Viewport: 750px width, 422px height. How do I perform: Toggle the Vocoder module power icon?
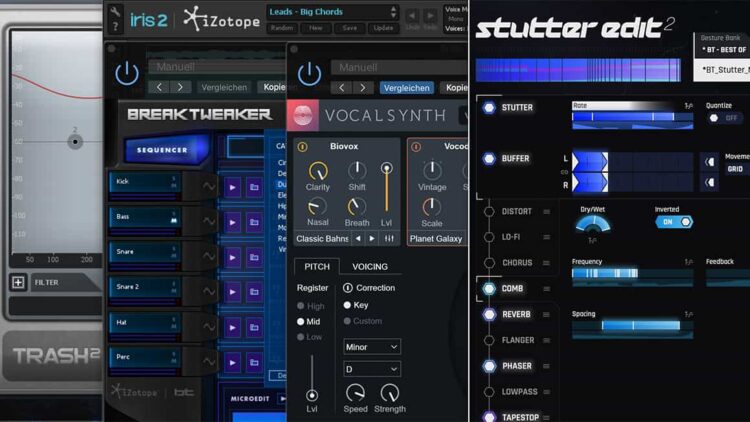point(416,147)
